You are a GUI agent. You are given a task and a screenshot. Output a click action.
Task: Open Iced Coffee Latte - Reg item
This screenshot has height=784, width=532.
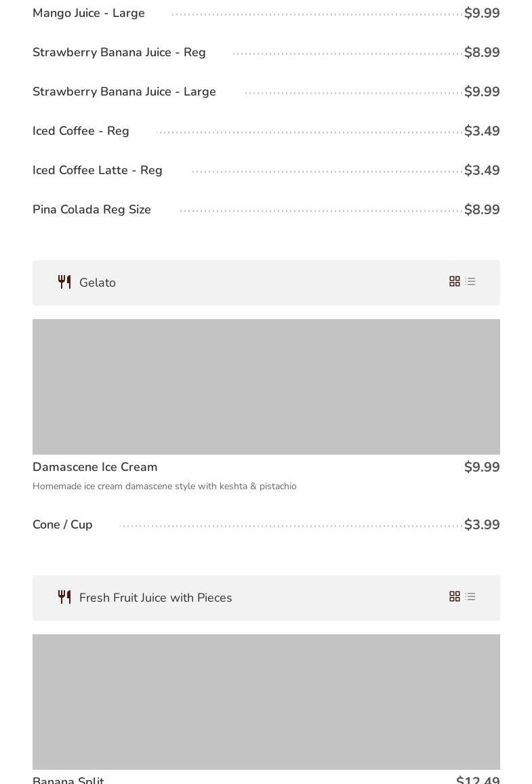tap(98, 171)
